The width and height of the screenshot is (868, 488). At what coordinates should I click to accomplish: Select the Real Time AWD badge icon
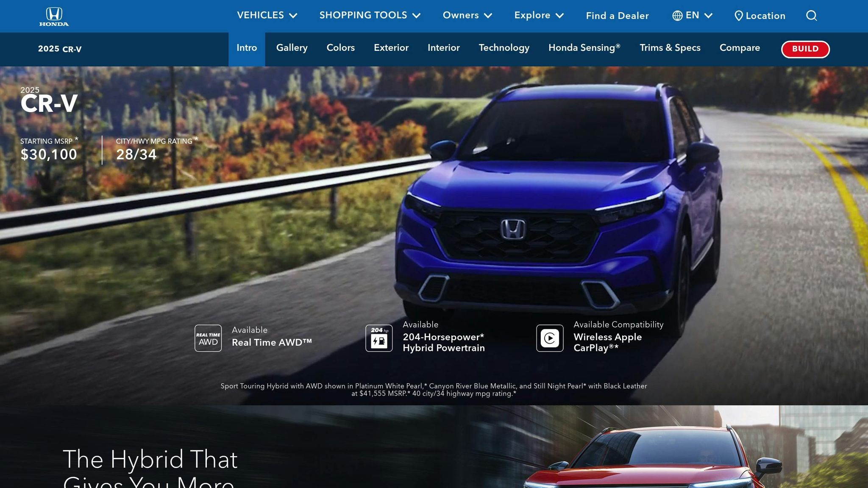pos(208,338)
